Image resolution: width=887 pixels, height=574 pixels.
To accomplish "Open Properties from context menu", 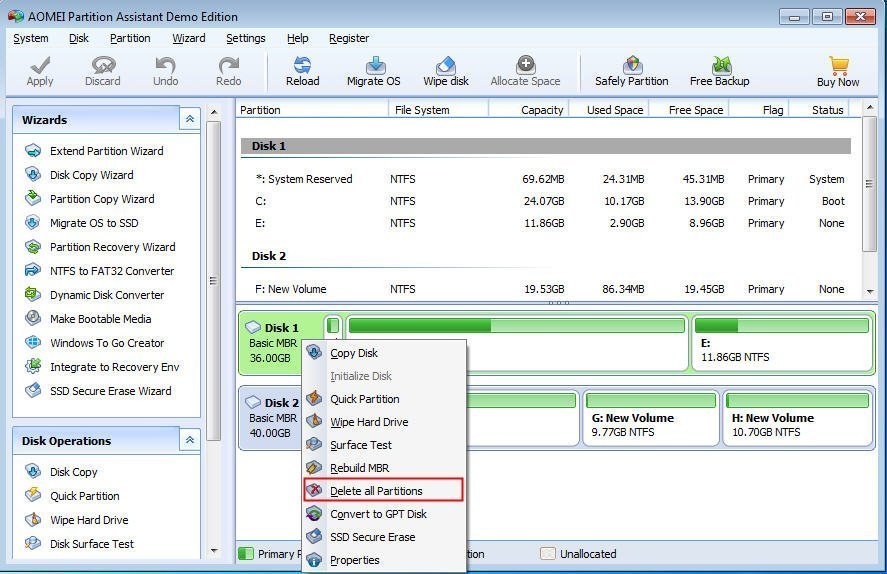I will point(384,560).
